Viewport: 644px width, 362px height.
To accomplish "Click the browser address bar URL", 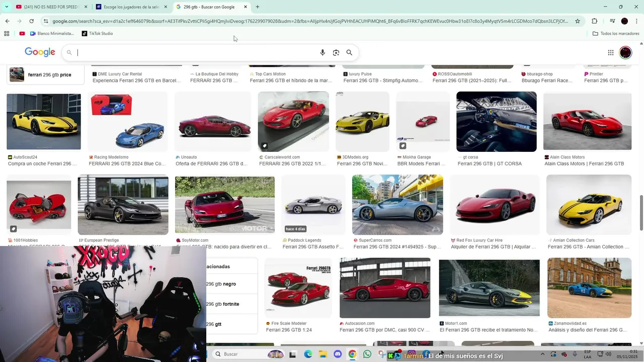I will click(x=309, y=21).
